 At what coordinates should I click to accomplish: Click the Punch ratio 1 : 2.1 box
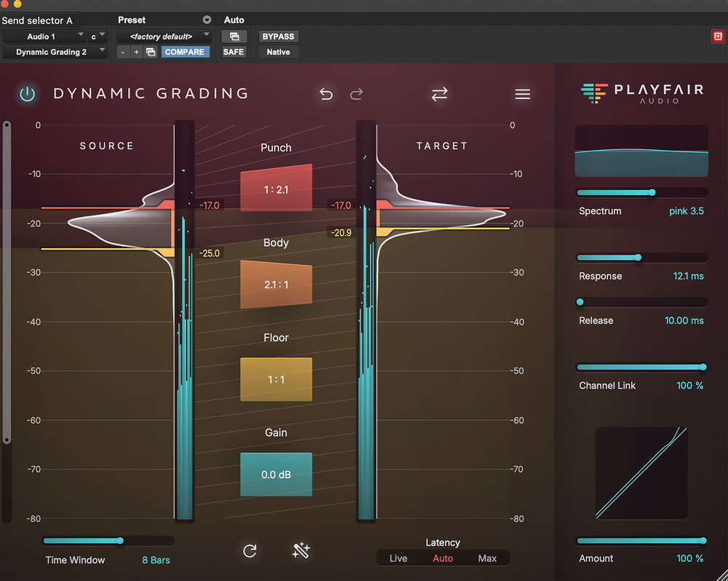[x=276, y=189]
